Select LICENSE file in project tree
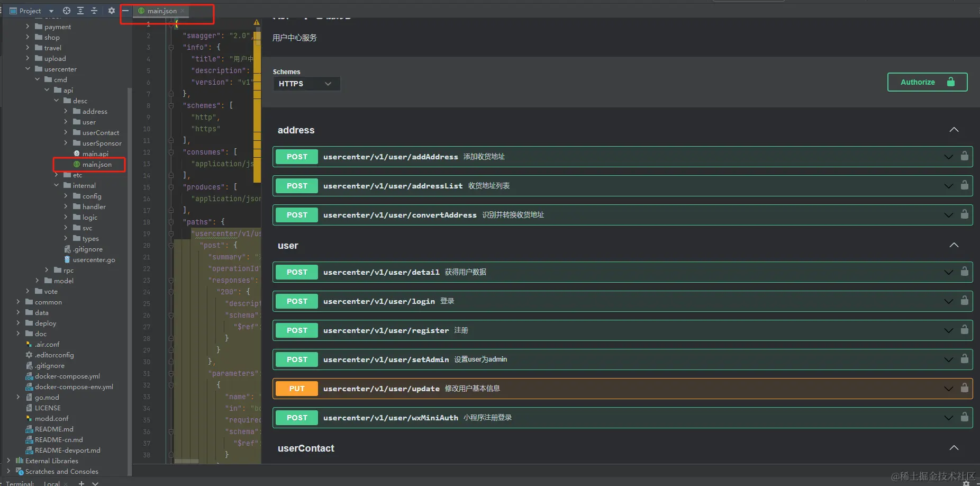This screenshot has width=980, height=486. pyautogui.click(x=48, y=408)
